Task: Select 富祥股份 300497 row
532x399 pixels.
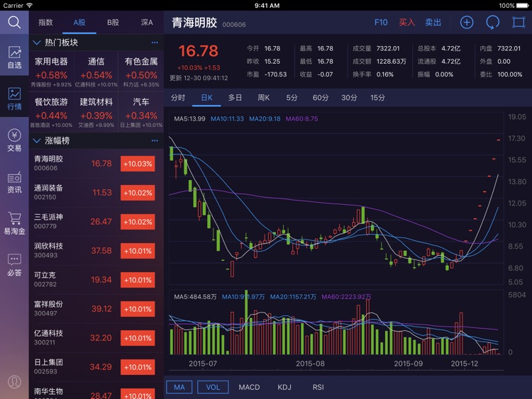Action: click(x=96, y=309)
